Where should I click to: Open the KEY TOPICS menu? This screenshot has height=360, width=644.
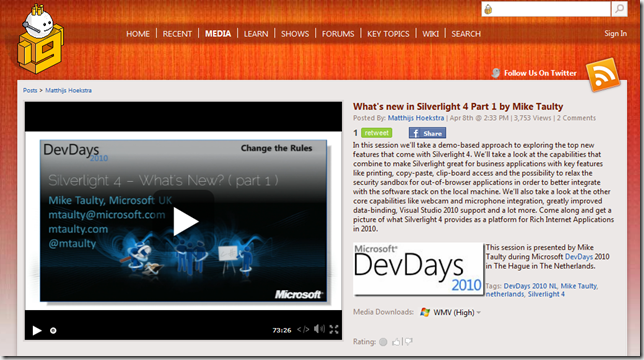(x=388, y=34)
